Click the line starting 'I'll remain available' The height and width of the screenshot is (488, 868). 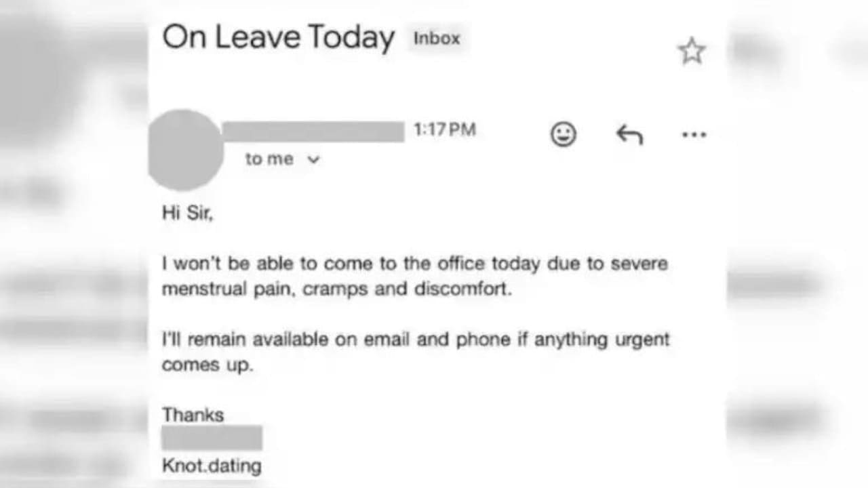(416, 339)
